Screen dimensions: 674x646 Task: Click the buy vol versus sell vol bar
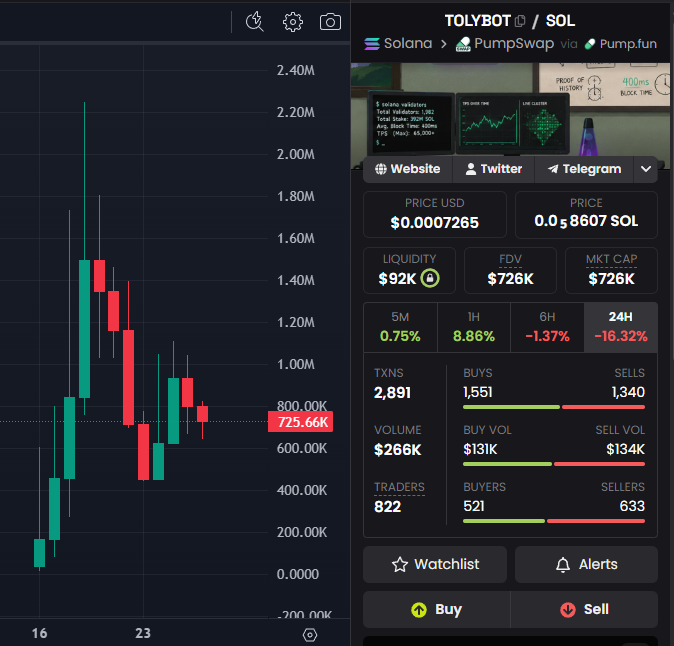coord(554,464)
